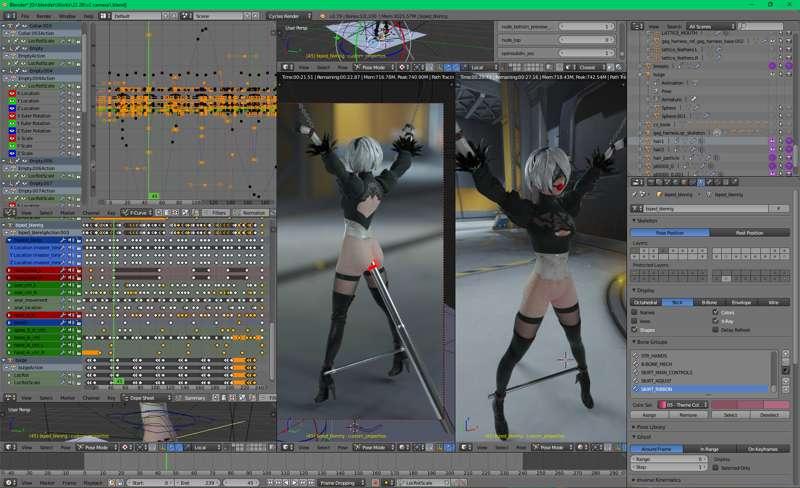Image resolution: width=800 pixels, height=488 pixels.
Task: Toggle the Selected Only ghost checkbox
Action: [715, 468]
